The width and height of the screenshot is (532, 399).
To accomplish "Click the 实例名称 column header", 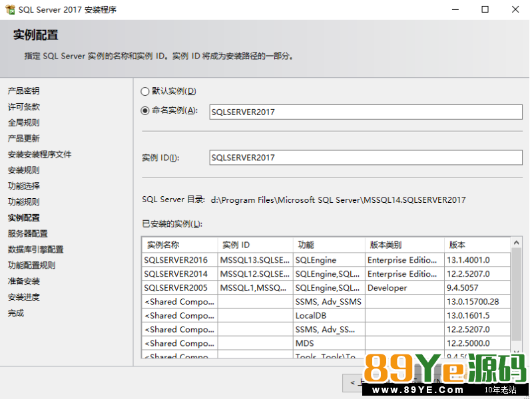I will [x=180, y=245].
